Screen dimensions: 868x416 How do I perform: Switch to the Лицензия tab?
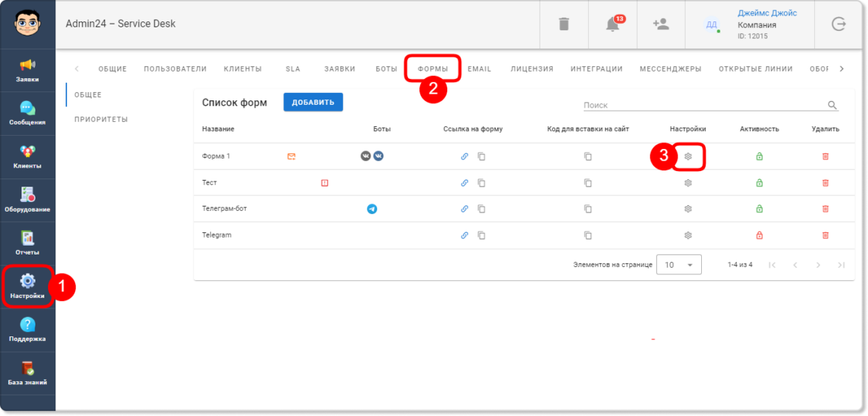[x=532, y=69]
